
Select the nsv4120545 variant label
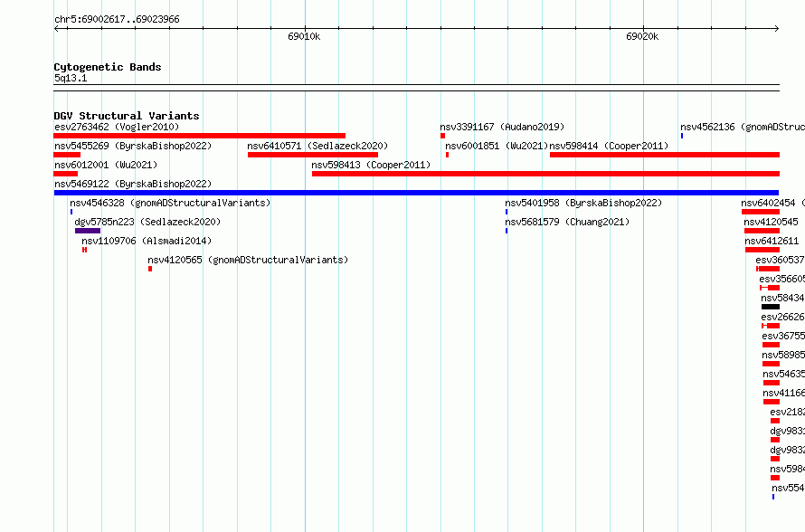(x=772, y=222)
